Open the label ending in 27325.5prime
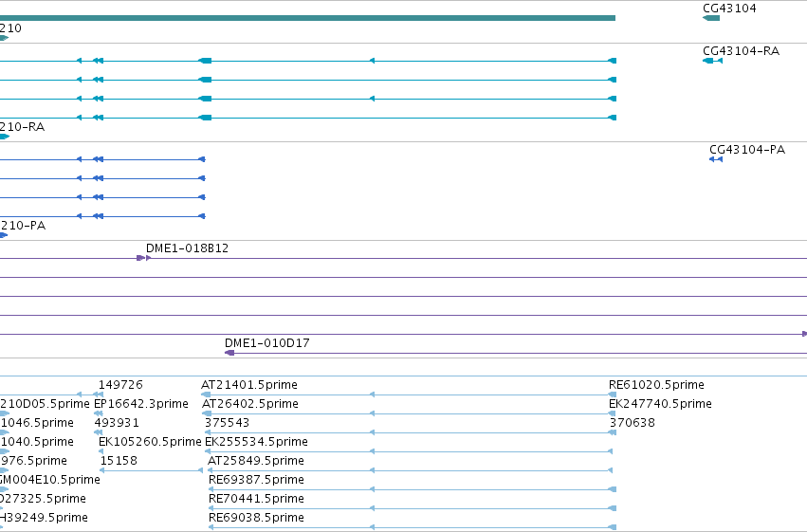This screenshot has height=532, width=807. click(x=43, y=499)
